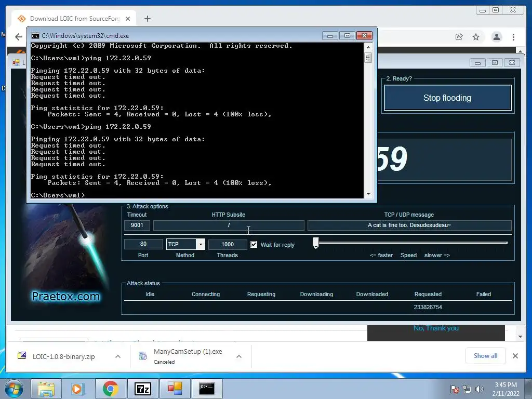532x399 pixels.
Task: Open the Windows Start menu
Action: click(14, 389)
